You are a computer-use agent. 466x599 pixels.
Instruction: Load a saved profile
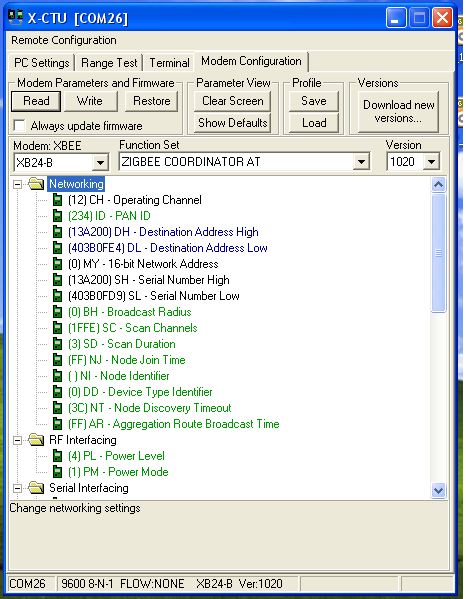(x=314, y=123)
